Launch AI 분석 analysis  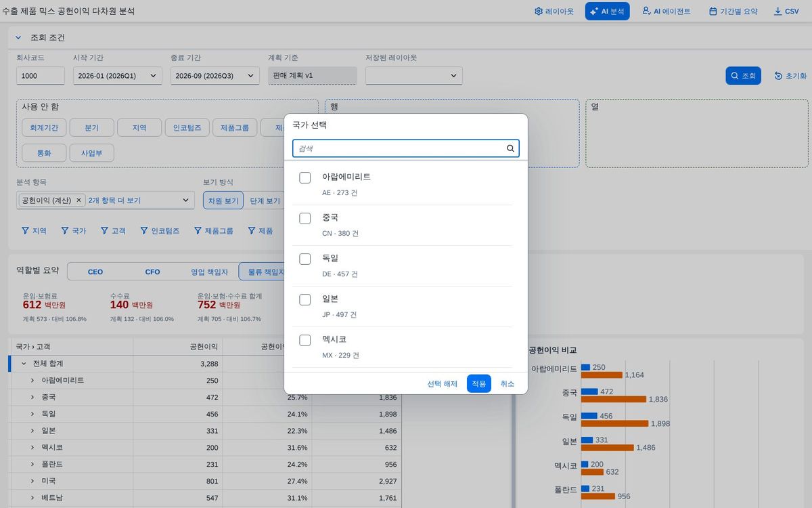coord(608,12)
